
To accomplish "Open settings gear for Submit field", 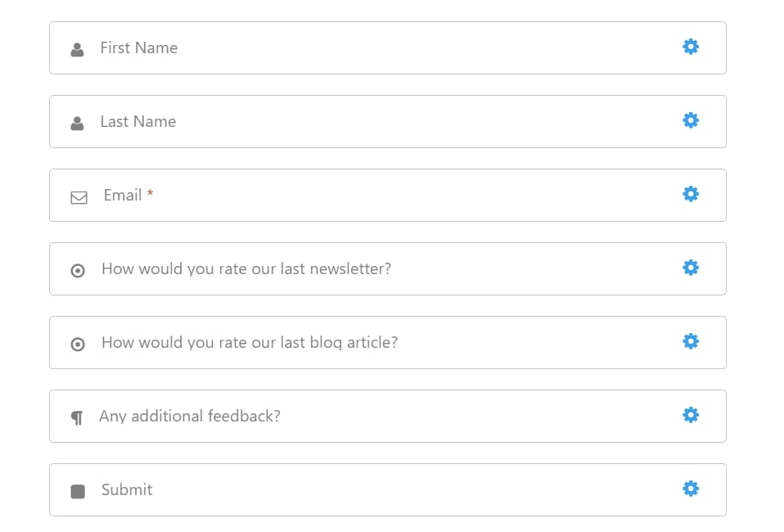I will click(x=691, y=489).
